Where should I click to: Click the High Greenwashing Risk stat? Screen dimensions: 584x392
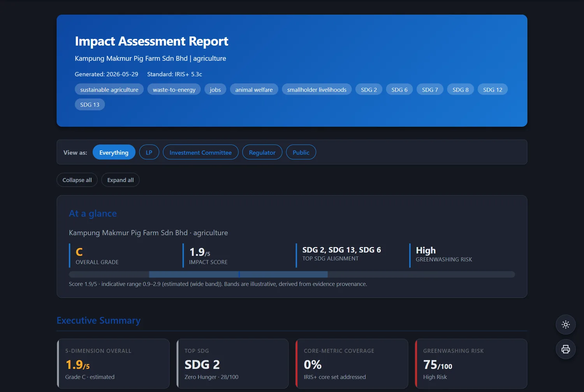pos(462,255)
